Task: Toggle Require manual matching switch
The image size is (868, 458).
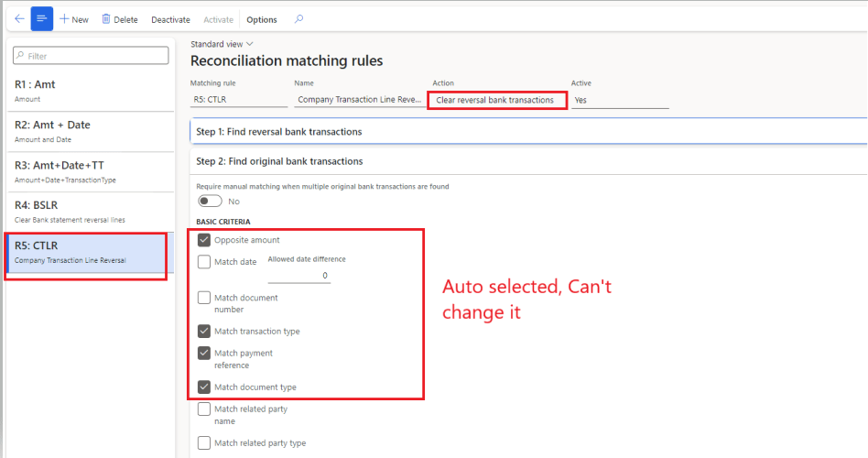Action: coord(210,202)
